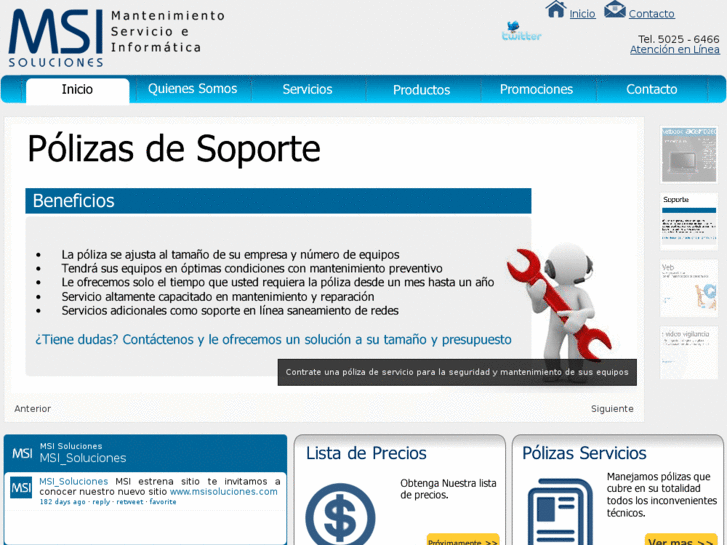Click the dollar sign icon in Lista de Precios

340,514
